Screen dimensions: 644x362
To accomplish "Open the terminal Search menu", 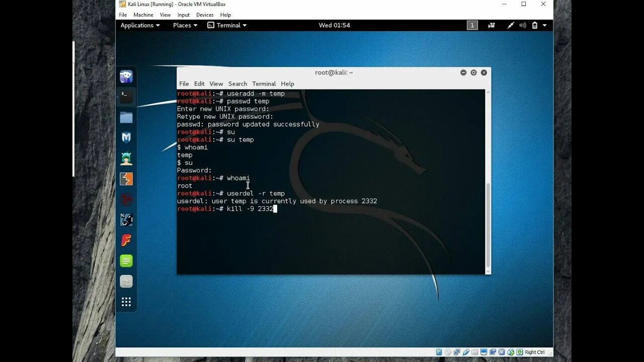I will 237,83.
